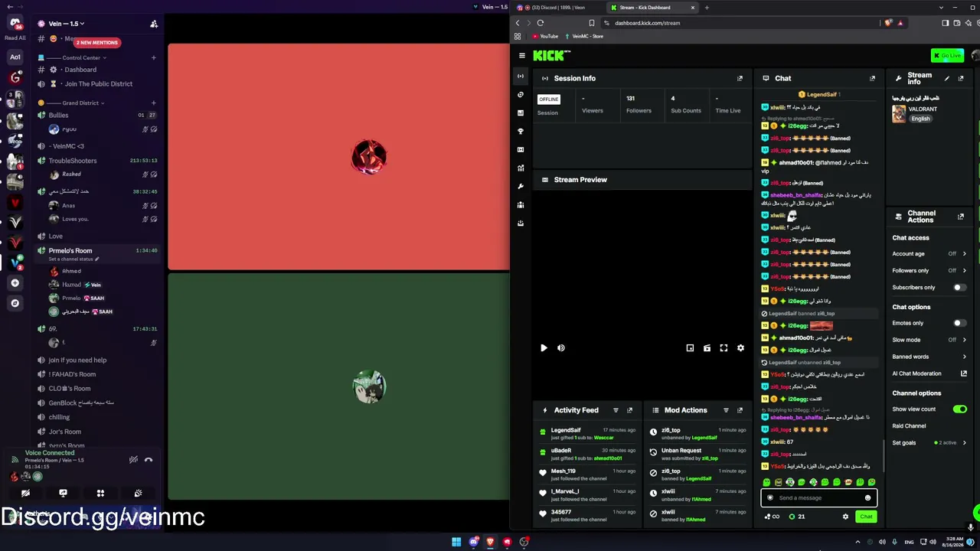Pop out the Session Info panel

[x=740, y=78]
